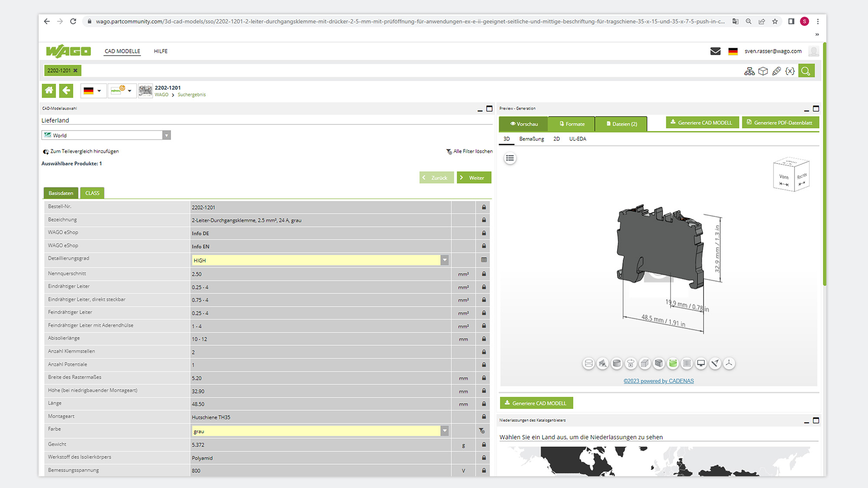The height and width of the screenshot is (488, 868).
Task: Open the sketch search pencil icon
Action: click(x=776, y=71)
